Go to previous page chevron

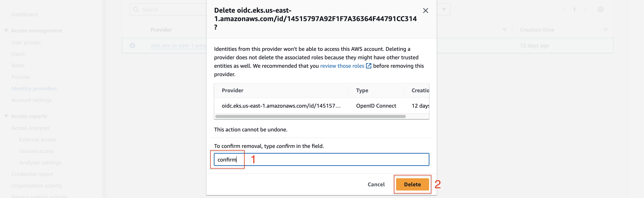[x=564, y=10]
